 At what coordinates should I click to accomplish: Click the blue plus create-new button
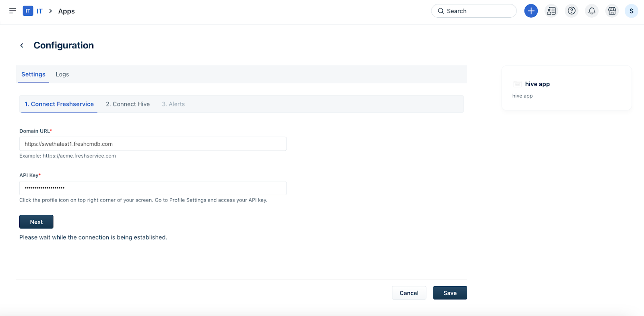coord(531,11)
